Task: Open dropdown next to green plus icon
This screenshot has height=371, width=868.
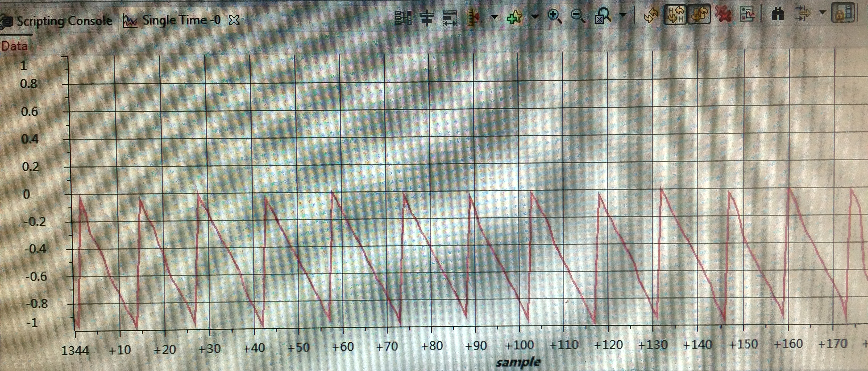Action: [x=535, y=16]
